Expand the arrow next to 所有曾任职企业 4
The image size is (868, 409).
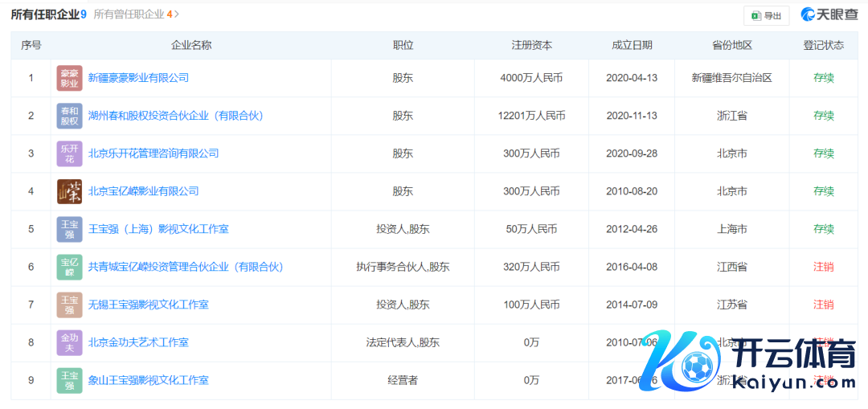pyautogui.click(x=177, y=14)
